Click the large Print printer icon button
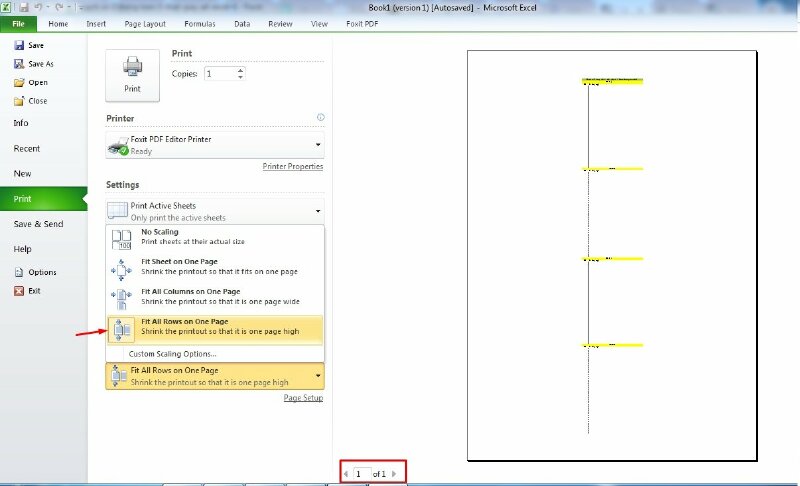This screenshot has width=800, height=486. pyautogui.click(x=132, y=75)
